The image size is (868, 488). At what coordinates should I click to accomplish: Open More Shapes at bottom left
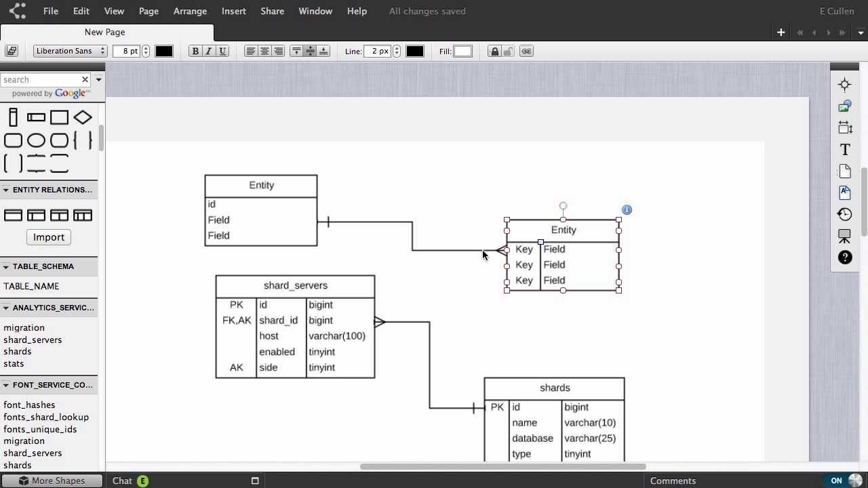[x=52, y=481]
